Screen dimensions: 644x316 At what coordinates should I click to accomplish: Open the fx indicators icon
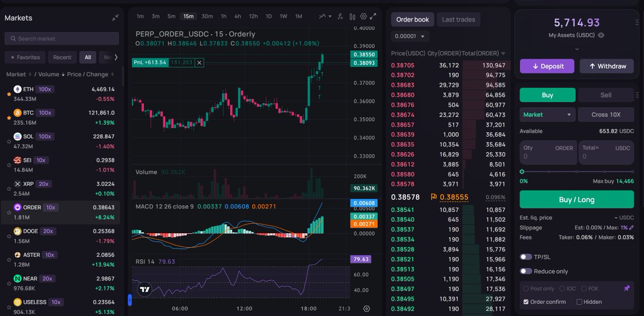tap(339, 16)
